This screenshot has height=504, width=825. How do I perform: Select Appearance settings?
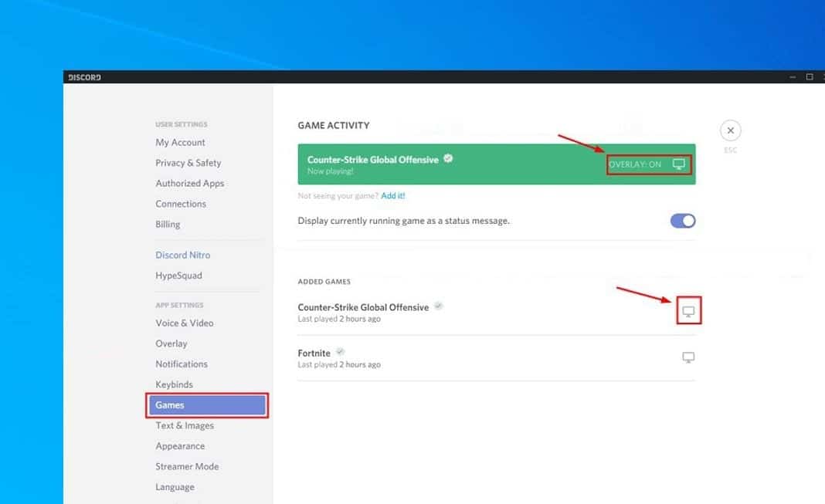[x=180, y=446]
